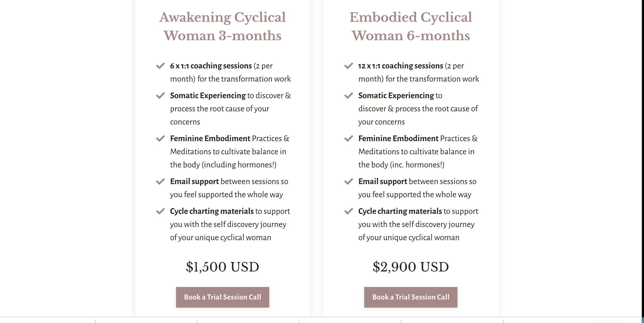Click 'Email support' text in the 6-months plan
Screen dimensions: 644x323
[x=383, y=181]
